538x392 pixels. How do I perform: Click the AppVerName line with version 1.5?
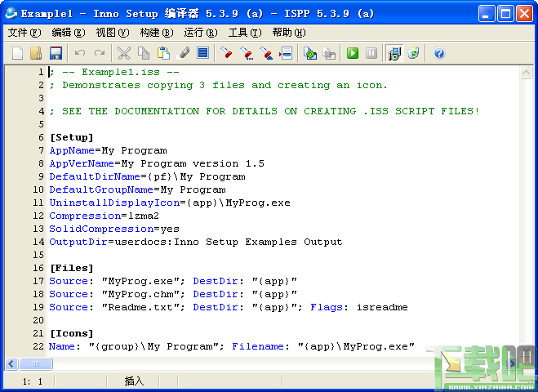[x=157, y=163]
